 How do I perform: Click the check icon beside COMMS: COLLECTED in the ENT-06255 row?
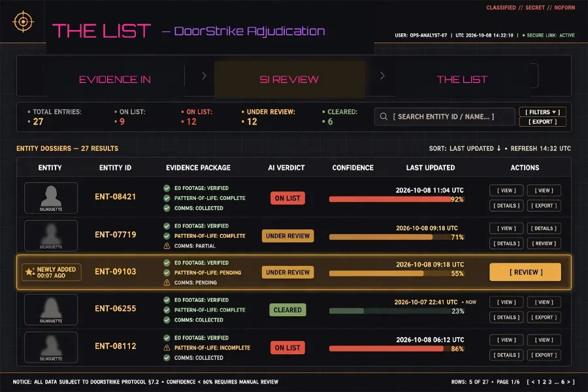[x=167, y=320]
